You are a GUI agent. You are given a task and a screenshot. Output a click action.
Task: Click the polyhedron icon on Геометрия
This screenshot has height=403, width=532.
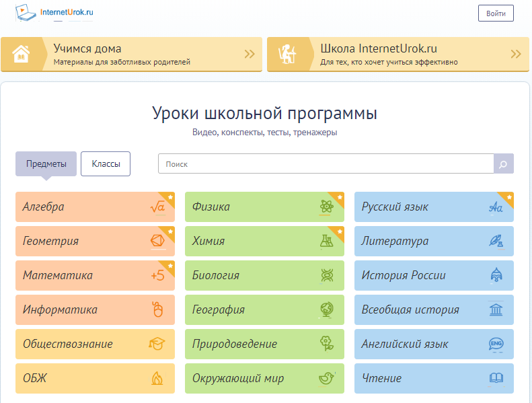point(158,241)
